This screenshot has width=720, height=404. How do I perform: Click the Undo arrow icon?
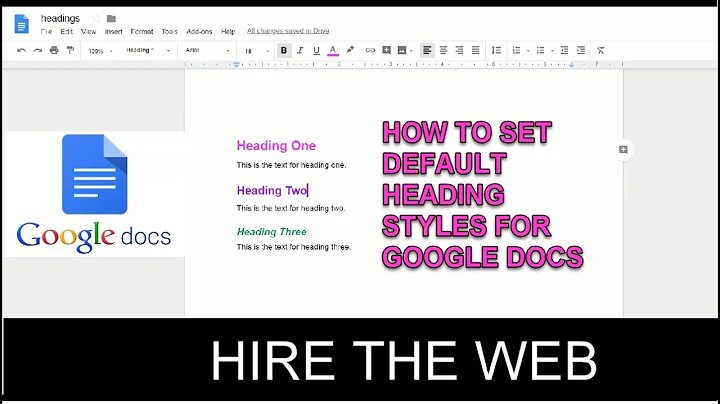point(21,50)
